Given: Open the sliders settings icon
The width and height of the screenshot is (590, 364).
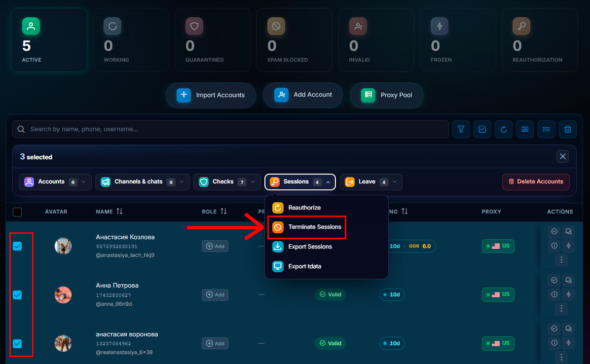Looking at the screenshot, I should pos(525,129).
